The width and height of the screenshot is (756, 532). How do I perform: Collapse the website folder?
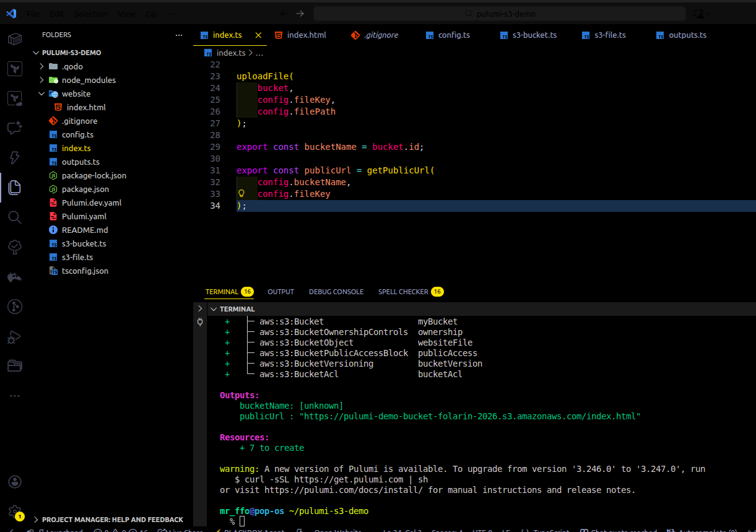(x=41, y=94)
